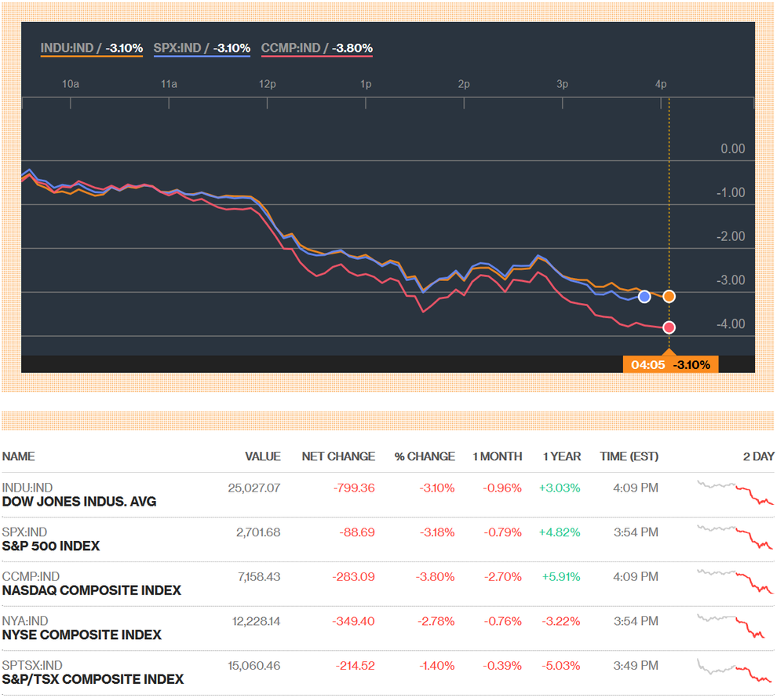Click the % CHANGE column header

point(425,457)
